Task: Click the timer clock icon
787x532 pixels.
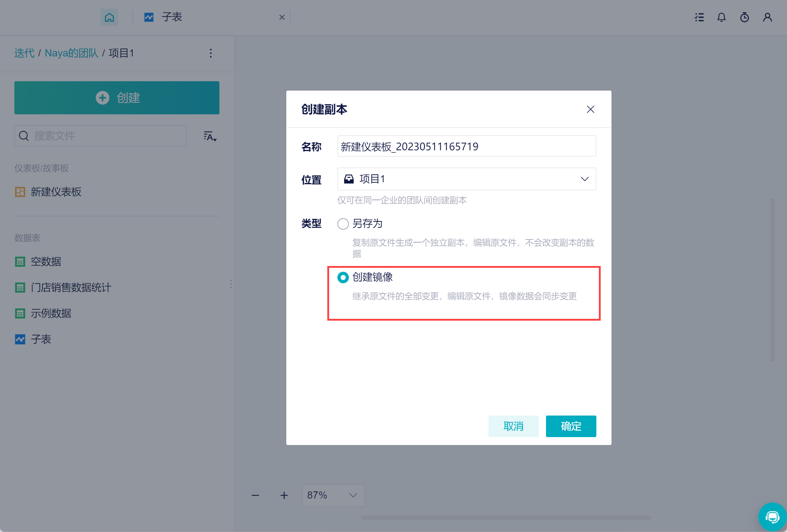Action: pyautogui.click(x=745, y=17)
